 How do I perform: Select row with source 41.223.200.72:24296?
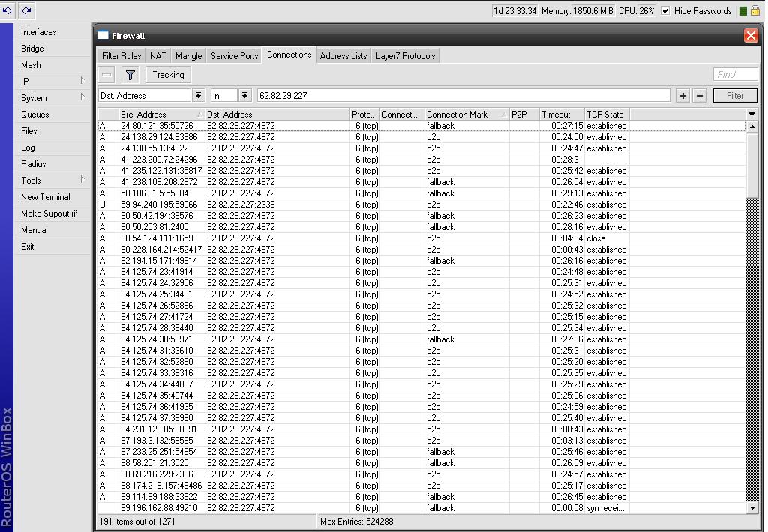[421, 160]
